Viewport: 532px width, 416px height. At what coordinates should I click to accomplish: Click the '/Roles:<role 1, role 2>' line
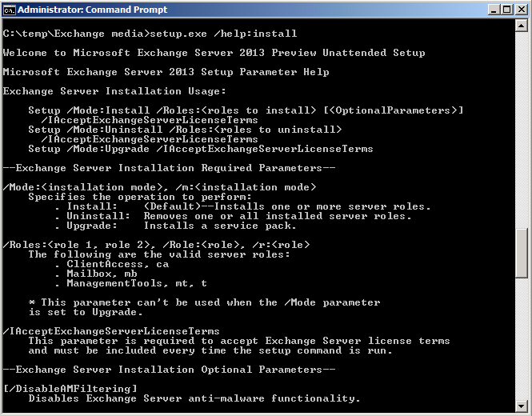157,245
